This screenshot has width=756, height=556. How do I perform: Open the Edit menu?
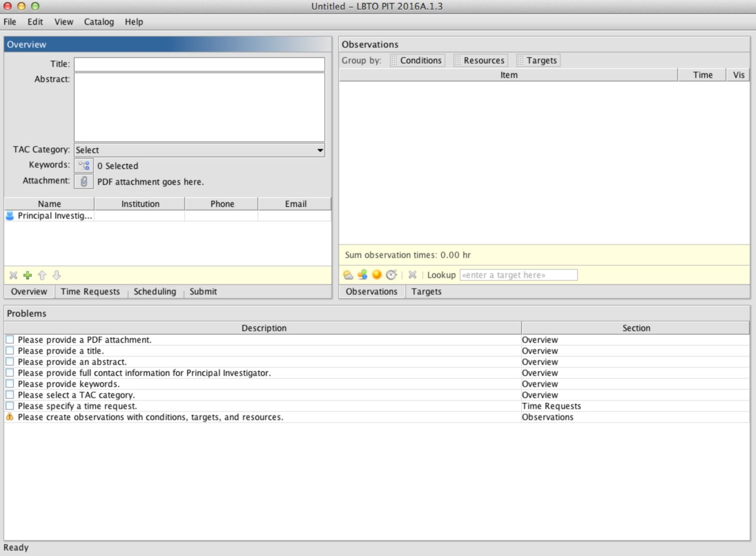[35, 22]
